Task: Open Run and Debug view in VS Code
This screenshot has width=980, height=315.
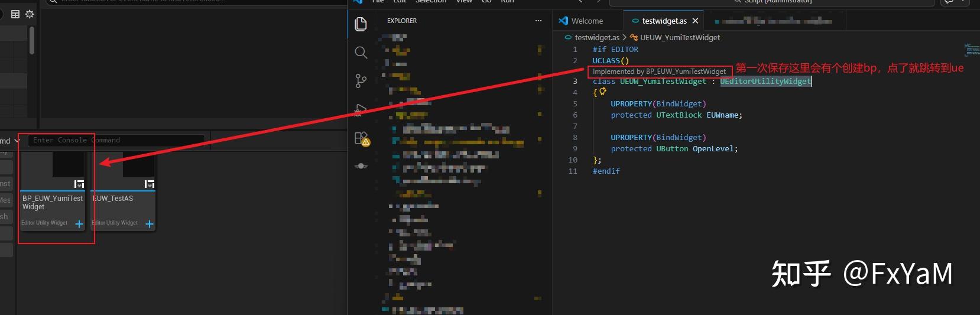Action: click(361, 109)
